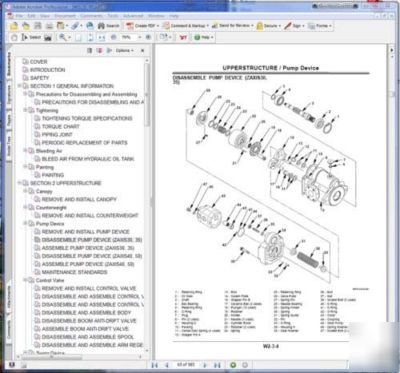Set view to Actual Size page icon
The width and height of the screenshot is (400, 373).
coord(78,37)
